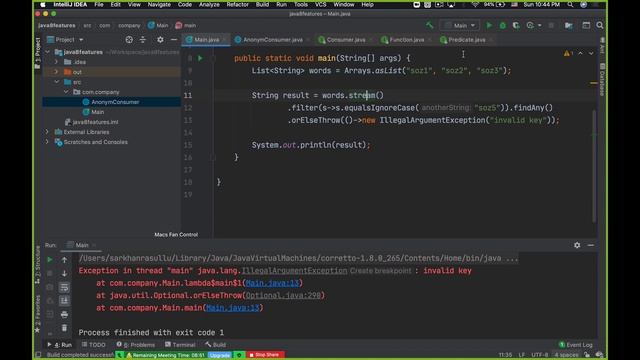Click gutter run arrow beside main method
The width and height of the screenshot is (640, 360).
[200, 58]
